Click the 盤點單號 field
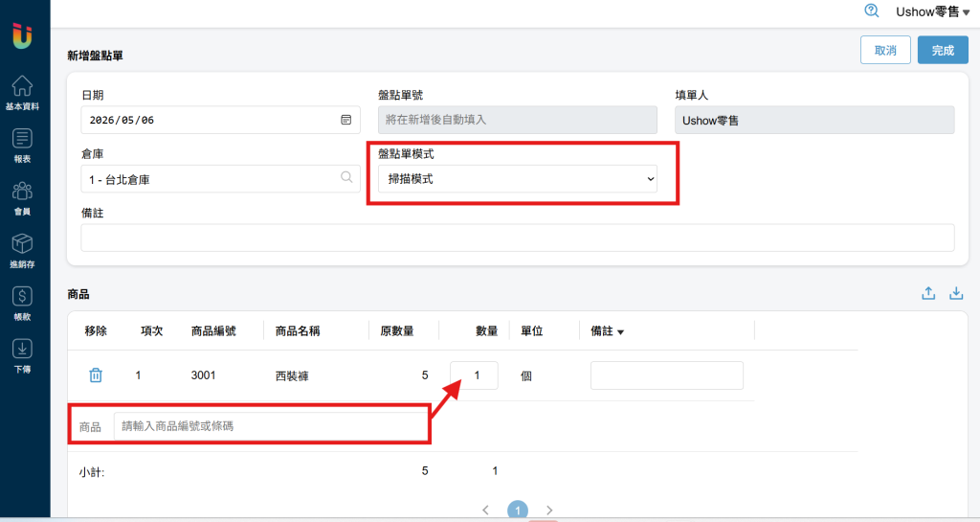 [518, 120]
